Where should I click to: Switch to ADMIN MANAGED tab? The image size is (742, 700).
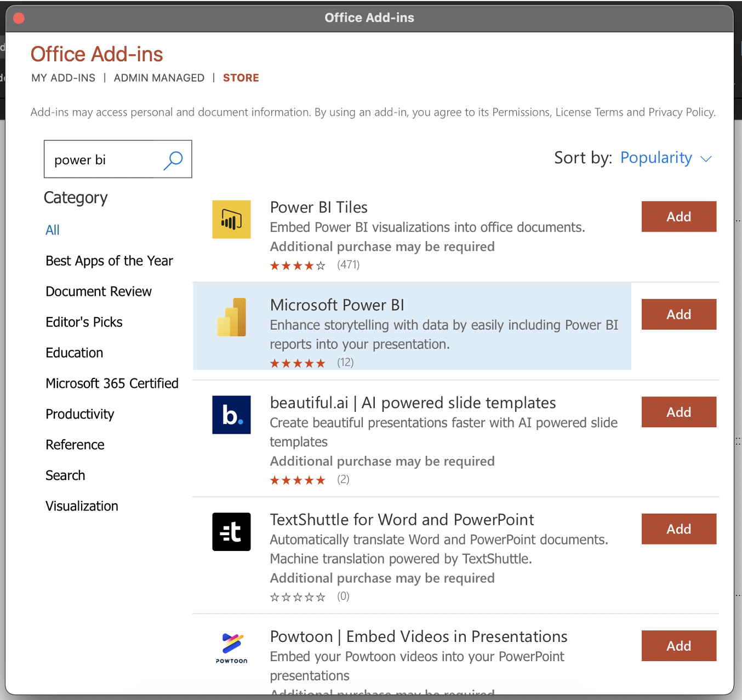coord(159,78)
